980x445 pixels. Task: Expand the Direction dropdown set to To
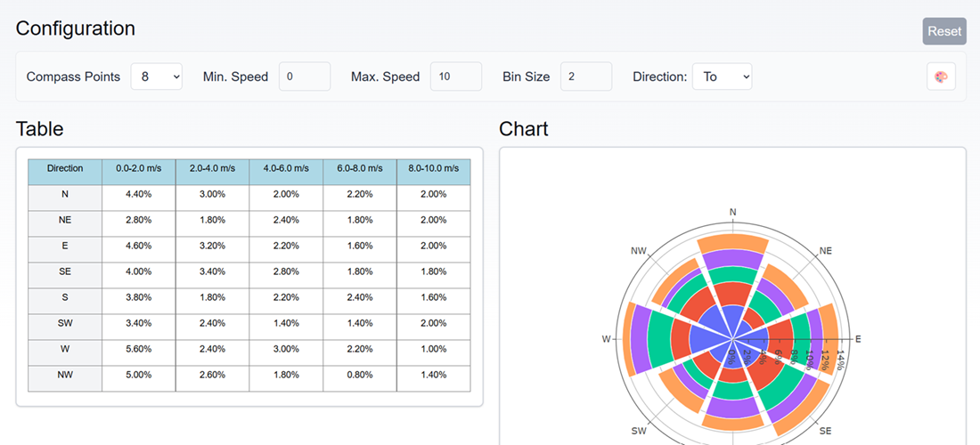coord(722,77)
